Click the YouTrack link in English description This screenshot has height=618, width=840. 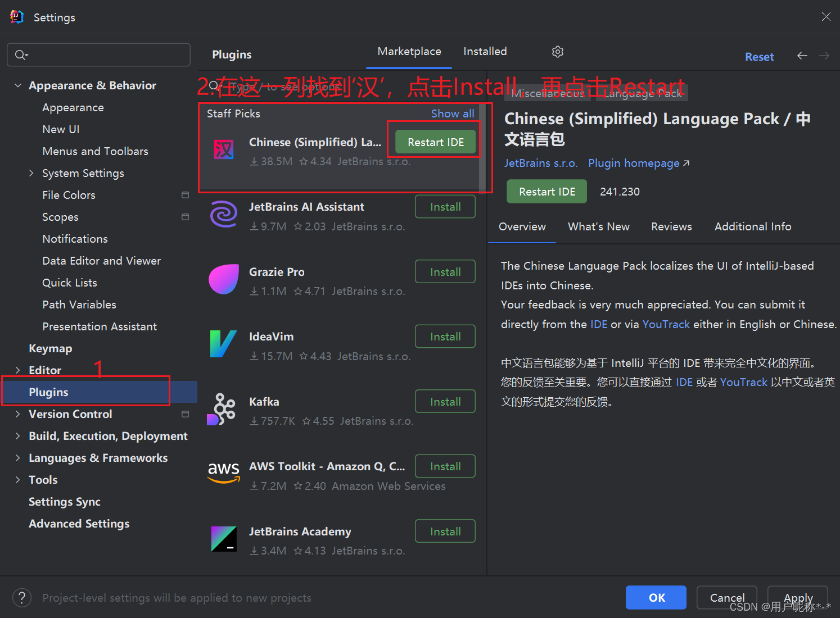click(x=666, y=324)
